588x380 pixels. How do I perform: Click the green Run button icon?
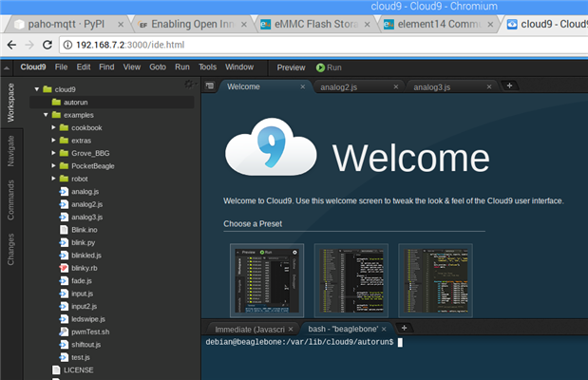tap(320, 67)
